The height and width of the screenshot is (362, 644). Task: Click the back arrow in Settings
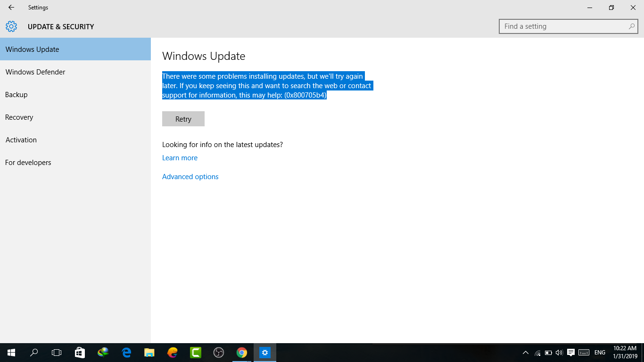pyautogui.click(x=11, y=8)
